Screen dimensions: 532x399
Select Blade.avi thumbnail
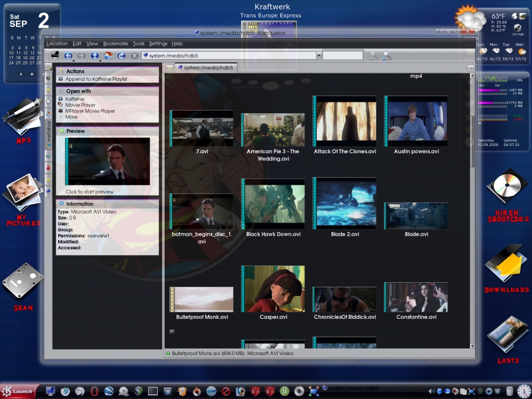416,216
